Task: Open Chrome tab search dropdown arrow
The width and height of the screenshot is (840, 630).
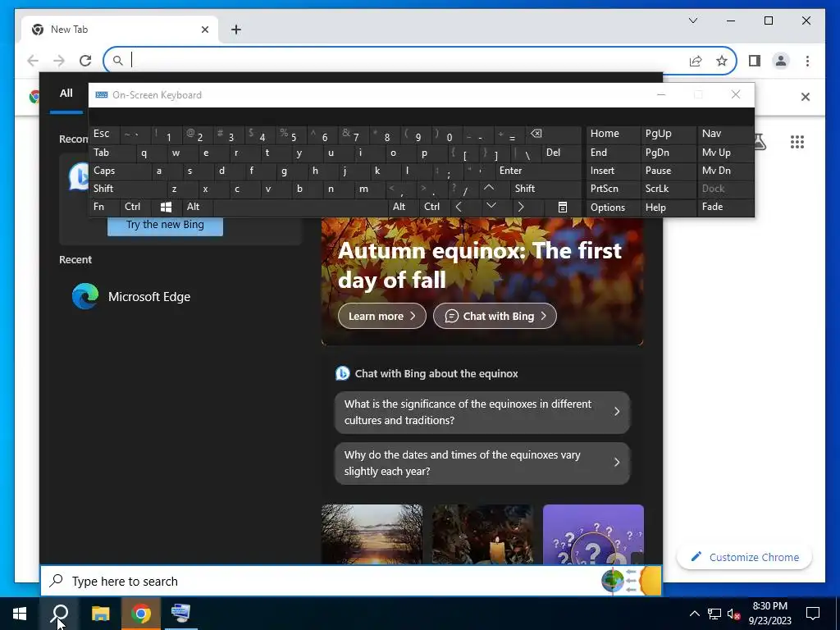Action: coord(692,21)
